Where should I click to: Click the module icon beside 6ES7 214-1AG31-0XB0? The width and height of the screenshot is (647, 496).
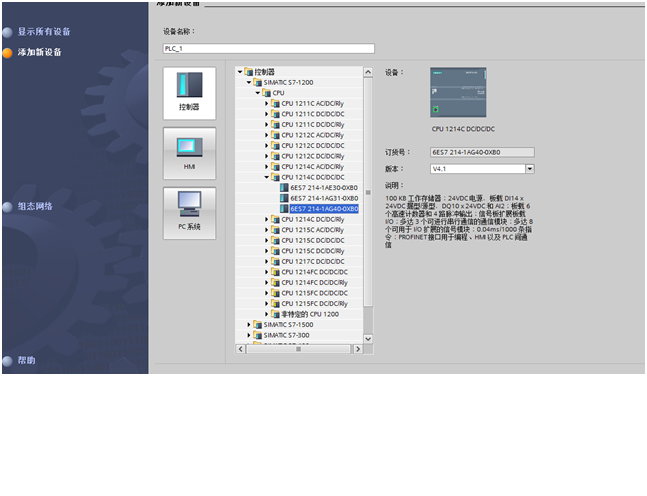284,198
